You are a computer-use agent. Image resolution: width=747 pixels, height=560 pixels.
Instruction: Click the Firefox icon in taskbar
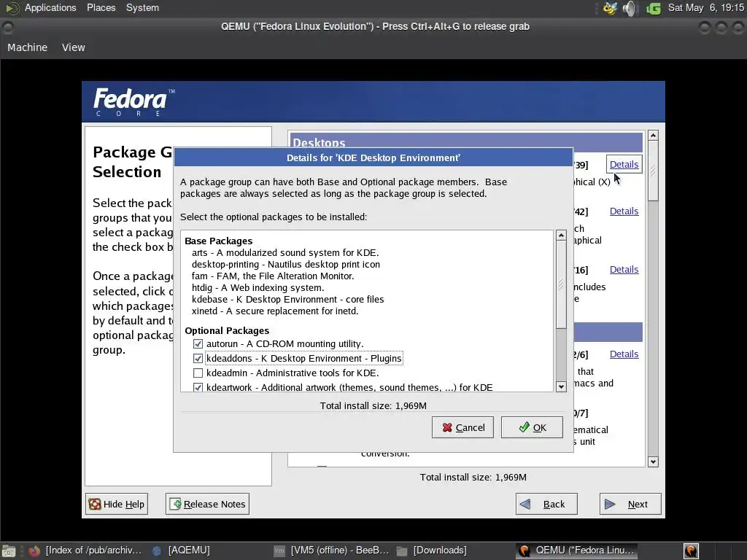pyautogui.click(x=34, y=551)
